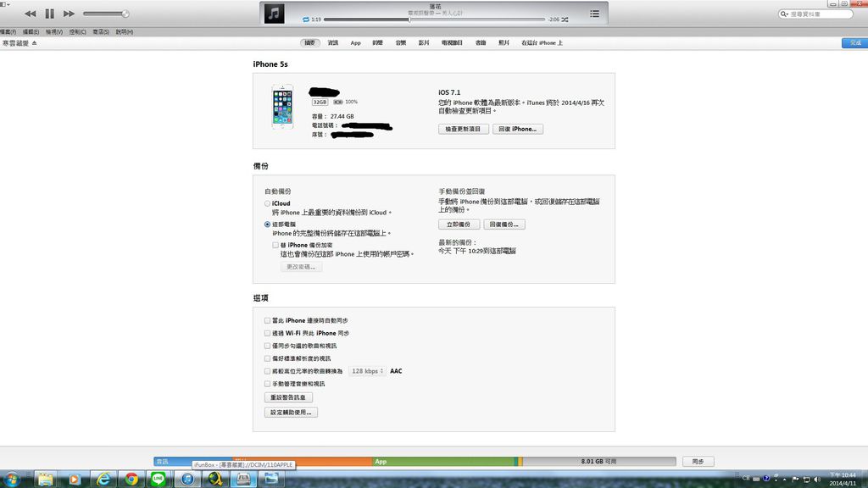Image resolution: width=868 pixels, height=488 pixels.
Task: Open the Action Center flag icon
Action: 795,480
